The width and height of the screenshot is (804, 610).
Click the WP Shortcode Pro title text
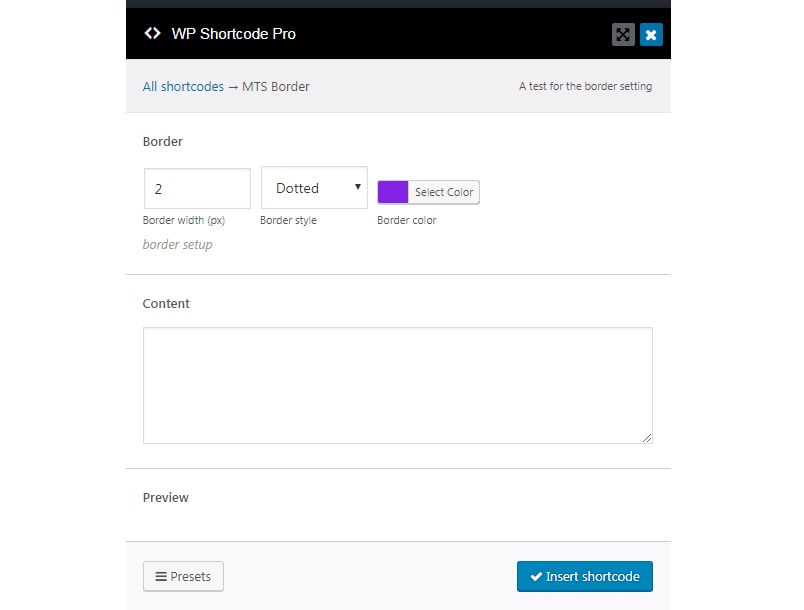pos(233,33)
